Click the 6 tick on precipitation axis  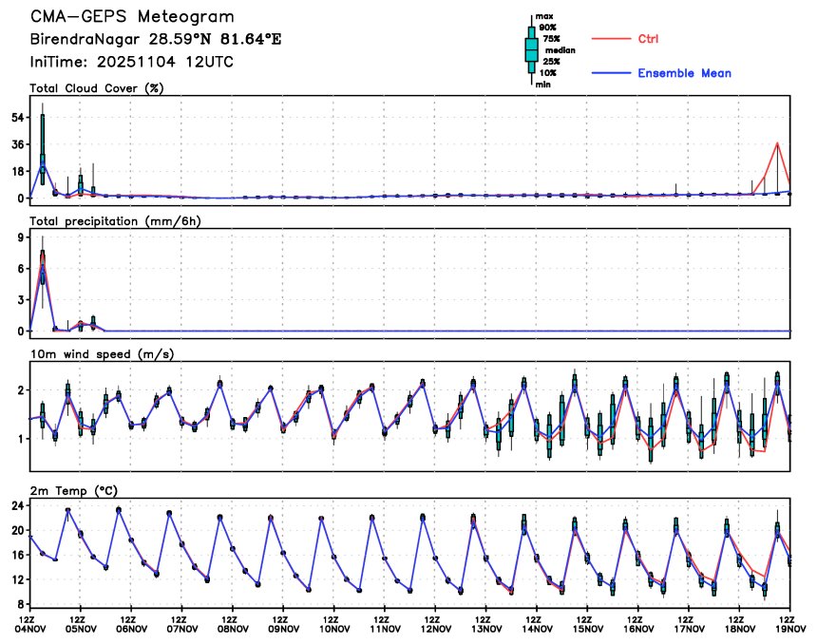(x=21, y=269)
